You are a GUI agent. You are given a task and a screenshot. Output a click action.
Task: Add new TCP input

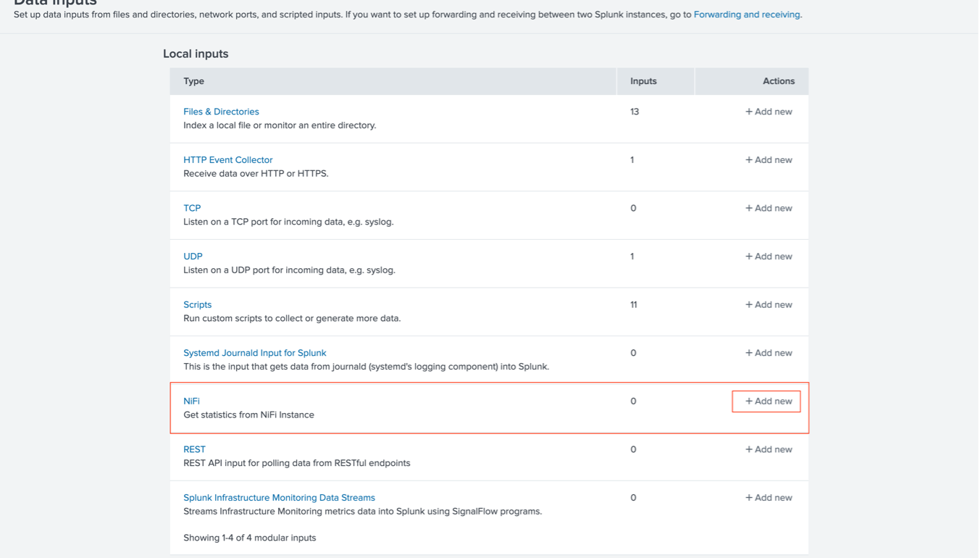[768, 208]
